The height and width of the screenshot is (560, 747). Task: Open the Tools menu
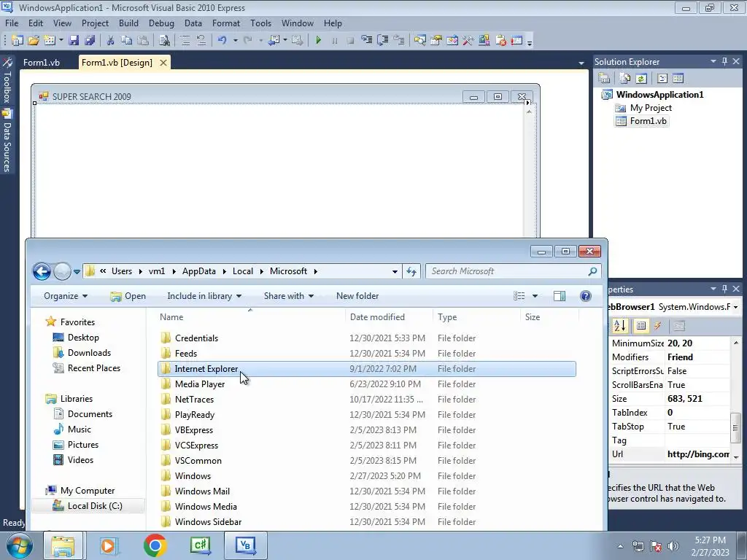(x=260, y=23)
